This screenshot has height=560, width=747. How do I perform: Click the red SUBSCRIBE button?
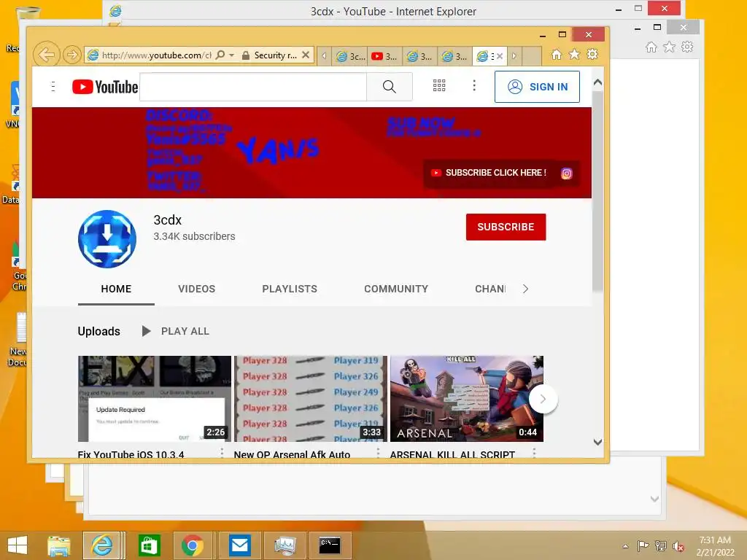point(506,227)
